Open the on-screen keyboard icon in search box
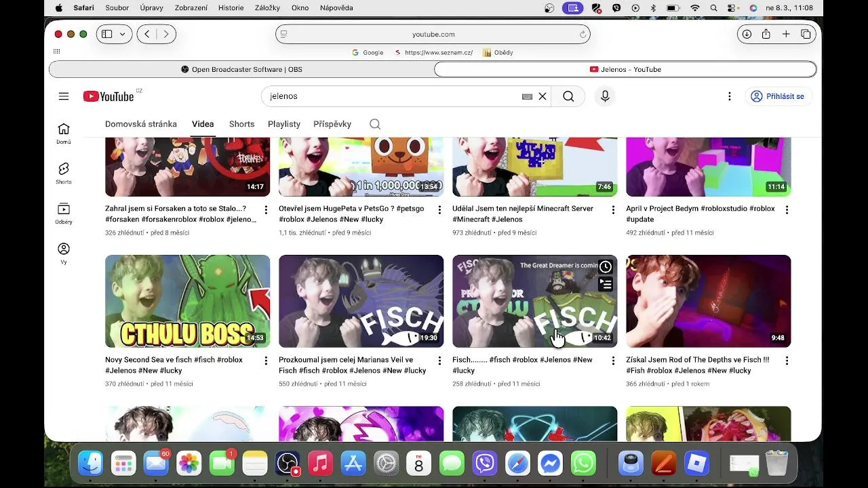 point(527,96)
